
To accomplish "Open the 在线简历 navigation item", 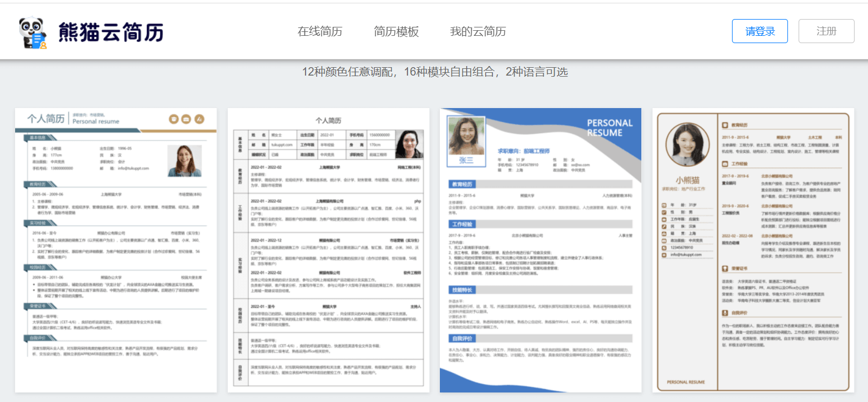I will 320,31.
